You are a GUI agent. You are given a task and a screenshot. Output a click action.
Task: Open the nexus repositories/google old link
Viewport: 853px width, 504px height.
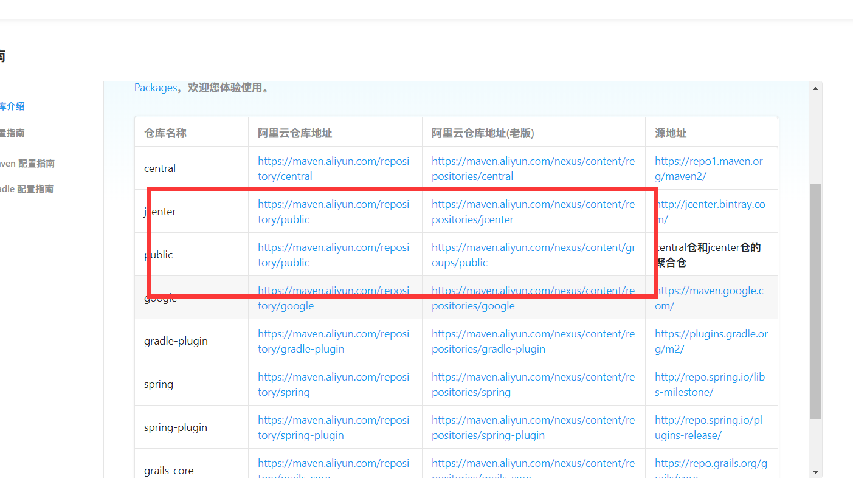point(533,298)
